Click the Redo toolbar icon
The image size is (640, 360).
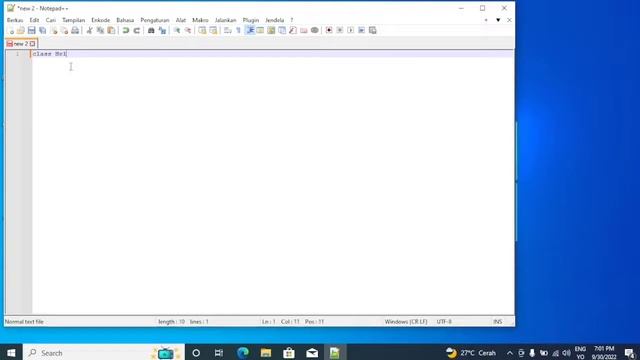click(x=137, y=31)
